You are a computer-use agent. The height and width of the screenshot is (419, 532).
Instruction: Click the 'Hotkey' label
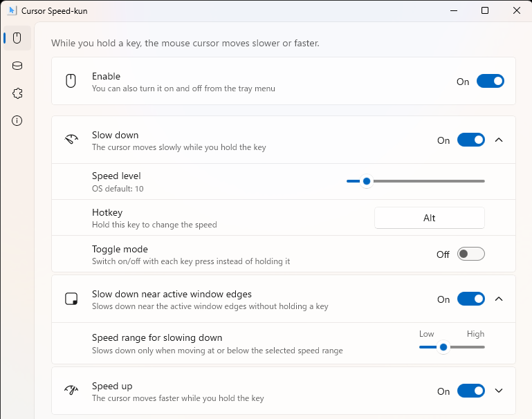click(x=107, y=212)
